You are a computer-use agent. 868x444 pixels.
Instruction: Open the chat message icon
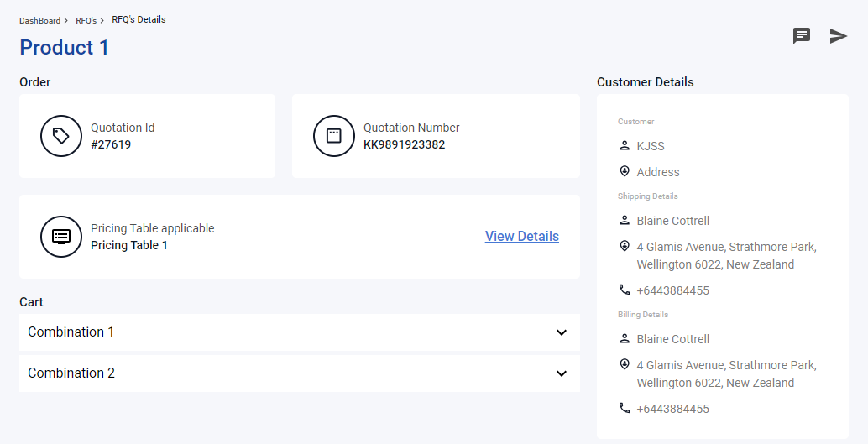[x=802, y=36]
